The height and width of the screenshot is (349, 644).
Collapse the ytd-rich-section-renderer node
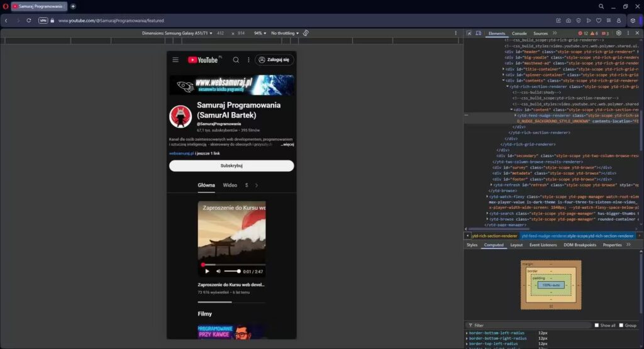click(508, 87)
